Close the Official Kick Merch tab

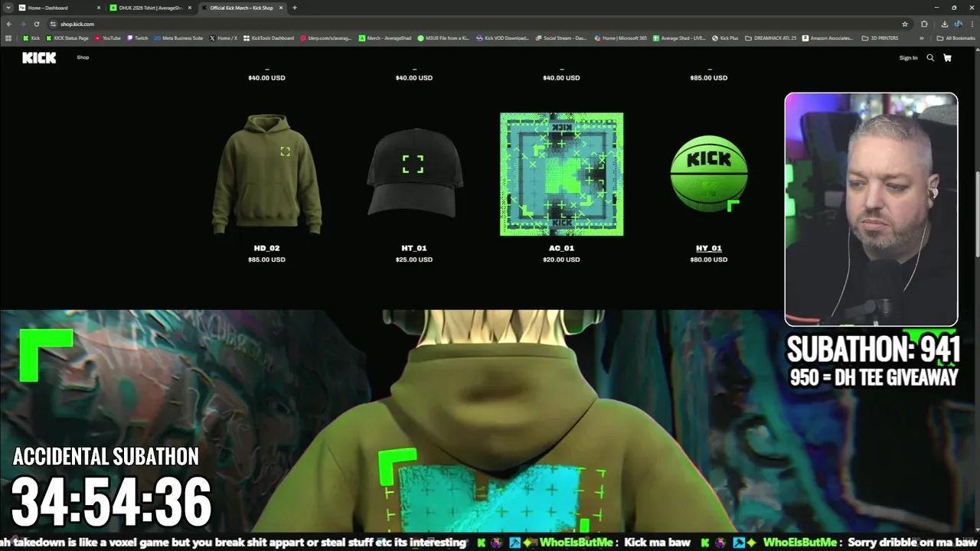pyautogui.click(x=283, y=8)
